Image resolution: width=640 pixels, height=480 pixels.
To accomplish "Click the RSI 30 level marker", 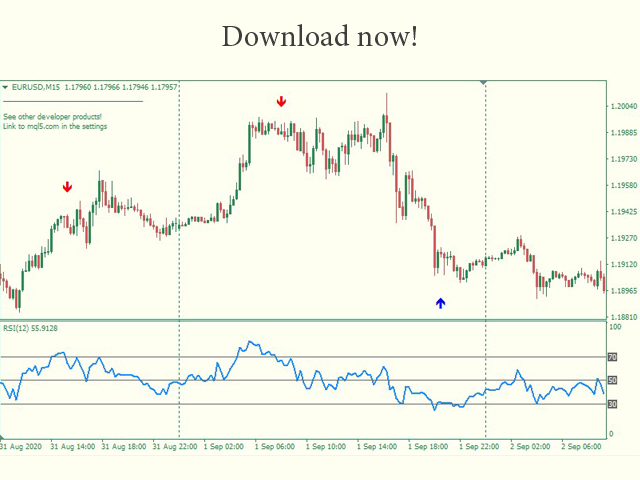I will (612, 404).
